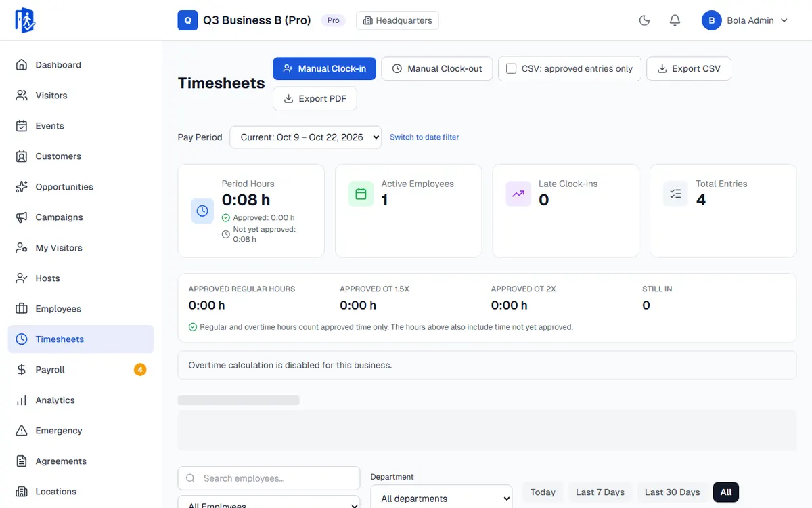The width and height of the screenshot is (812, 508).
Task: Click Manual Clock-out button
Action: pos(437,68)
